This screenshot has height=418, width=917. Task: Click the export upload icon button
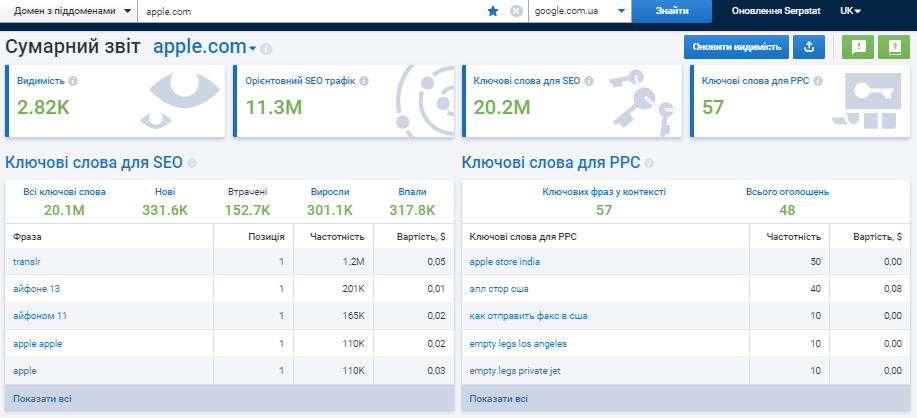pos(809,47)
